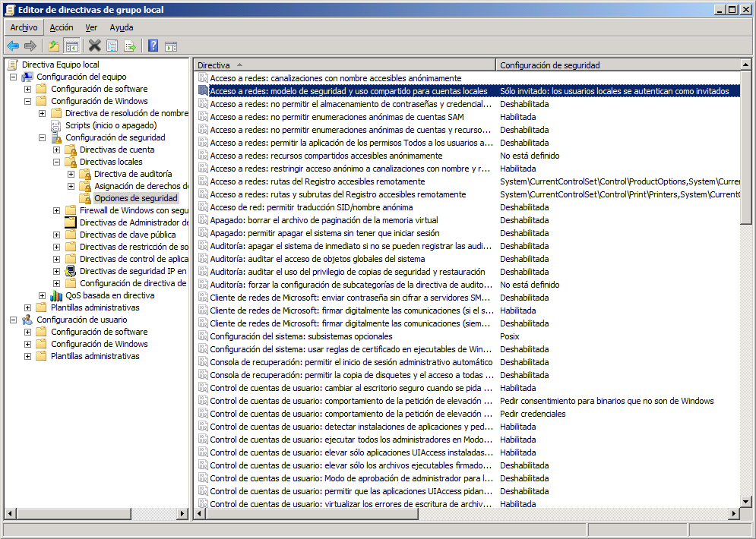Click the Delete X toolbar icon

[x=94, y=46]
